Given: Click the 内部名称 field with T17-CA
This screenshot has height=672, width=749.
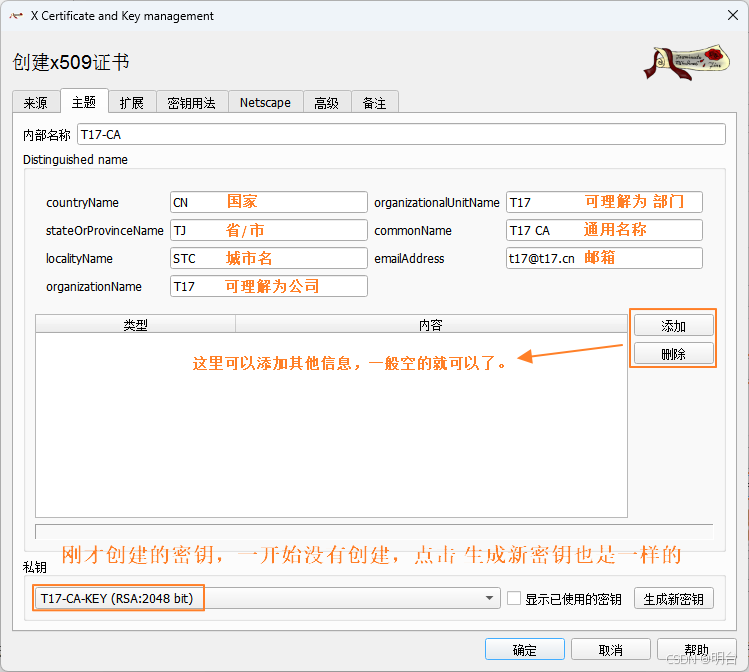Looking at the screenshot, I should (401, 134).
